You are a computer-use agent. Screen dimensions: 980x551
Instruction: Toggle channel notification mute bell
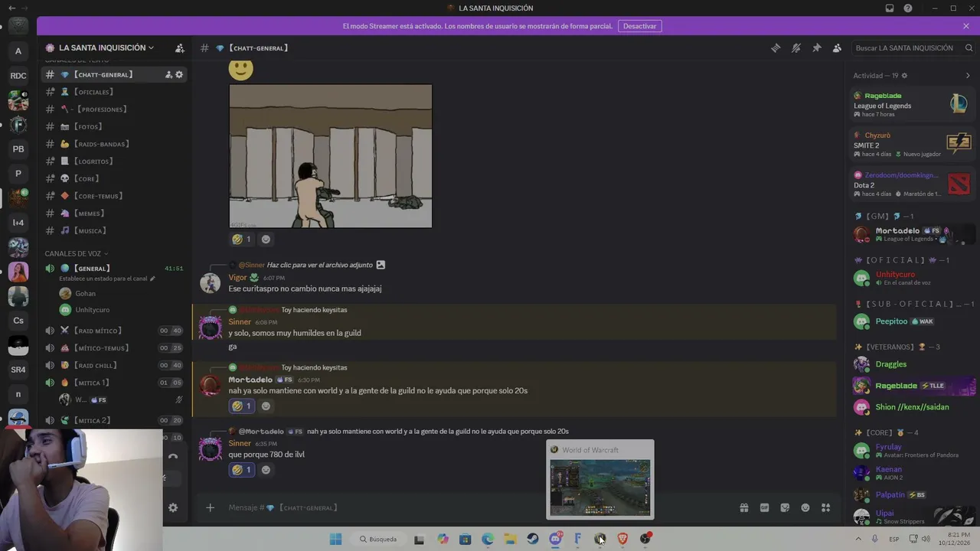click(796, 48)
